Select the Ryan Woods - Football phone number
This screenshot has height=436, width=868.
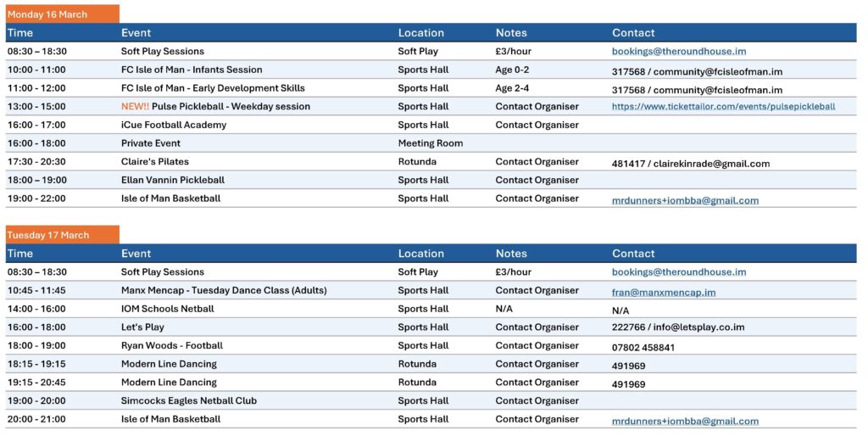[x=643, y=347]
